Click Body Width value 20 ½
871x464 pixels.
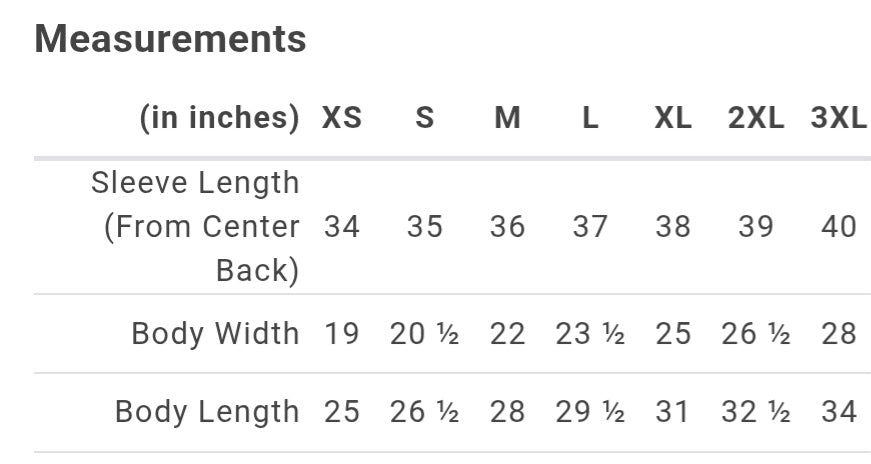[x=425, y=333]
